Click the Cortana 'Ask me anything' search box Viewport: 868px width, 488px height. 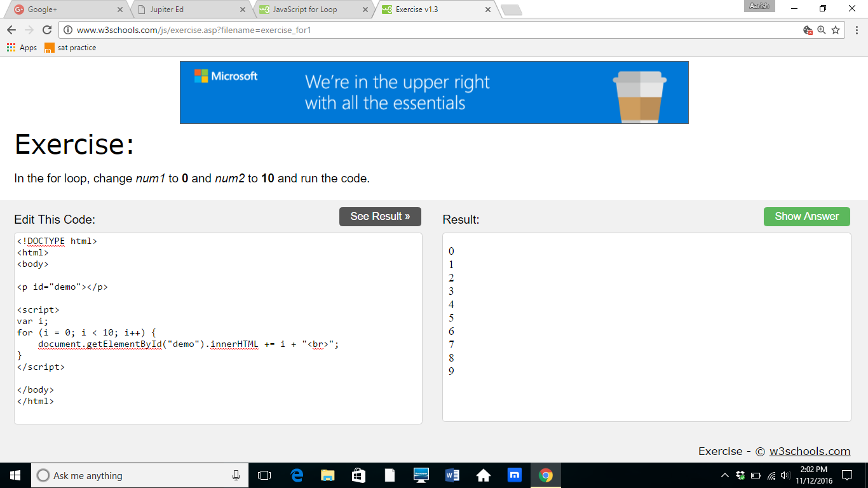pyautogui.click(x=140, y=475)
